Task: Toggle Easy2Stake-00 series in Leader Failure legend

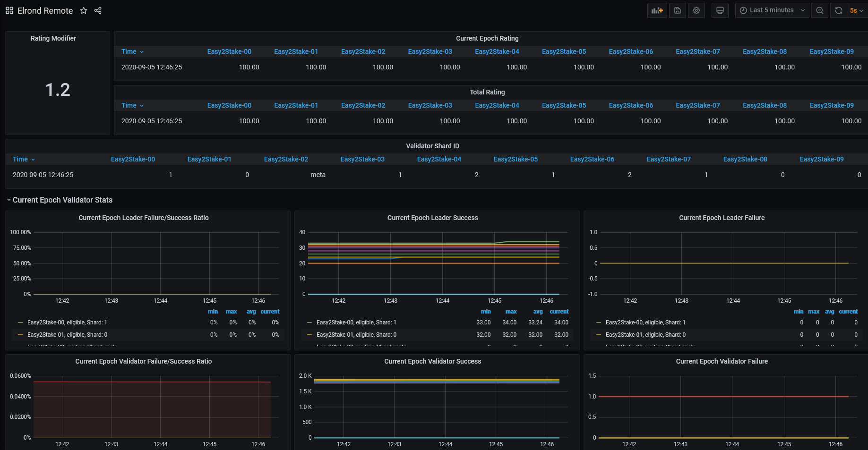Action: (x=645, y=323)
